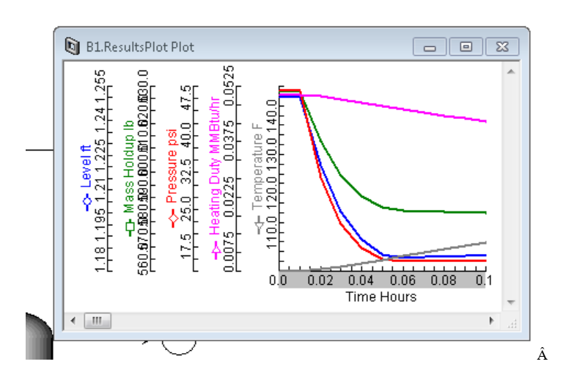588x378 pixels.
Task: Maximize the ResultsPlot plot window
Action: (466, 47)
